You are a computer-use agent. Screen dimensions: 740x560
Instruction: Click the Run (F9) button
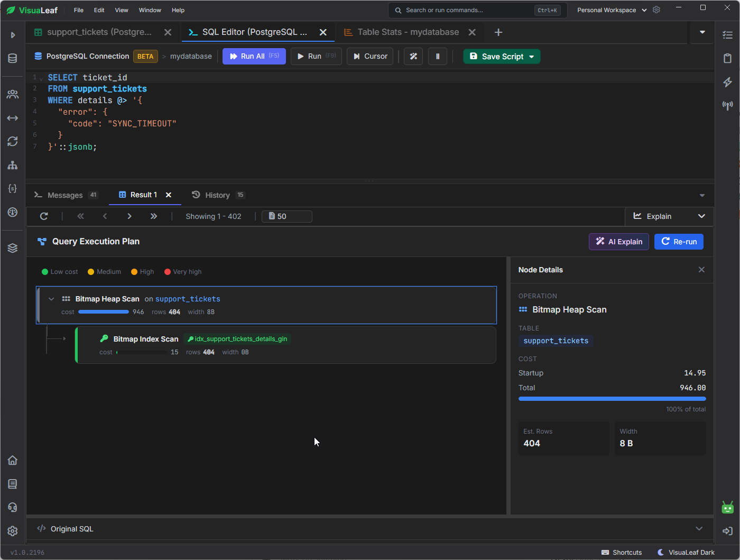316,56
